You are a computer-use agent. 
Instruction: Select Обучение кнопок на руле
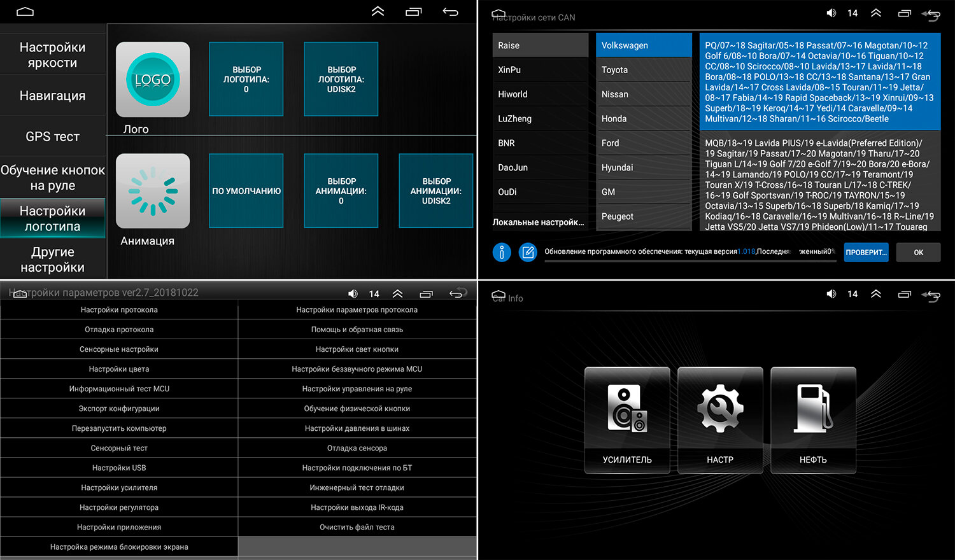point(53,178)
